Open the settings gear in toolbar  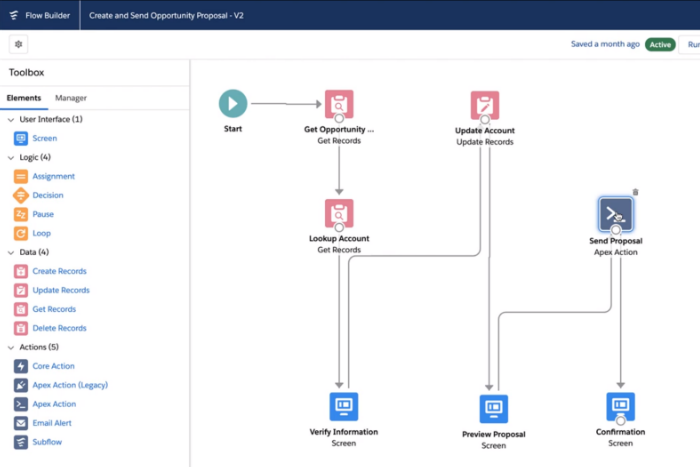tap(19, 44)
